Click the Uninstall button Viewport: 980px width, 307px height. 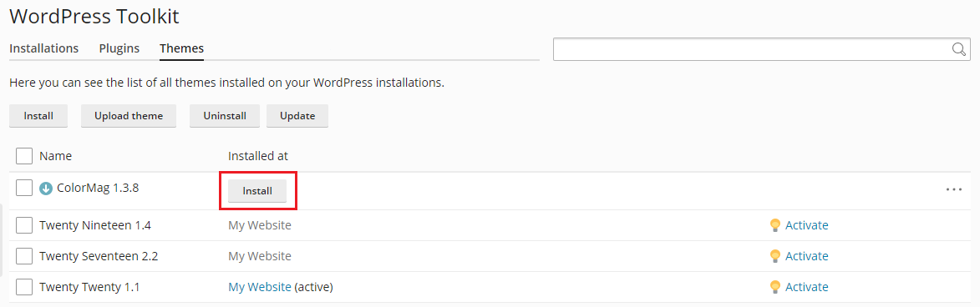point(225,116)
